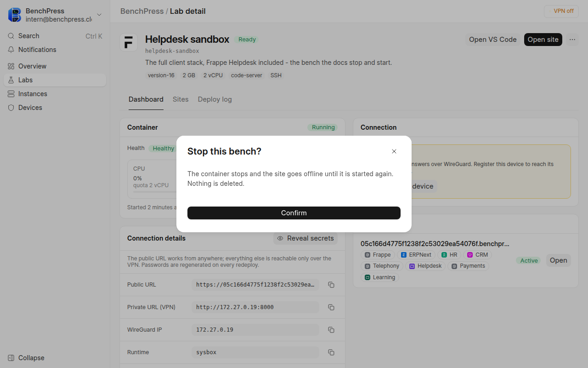Switch to the Sites tab

[x=181, y=99]
